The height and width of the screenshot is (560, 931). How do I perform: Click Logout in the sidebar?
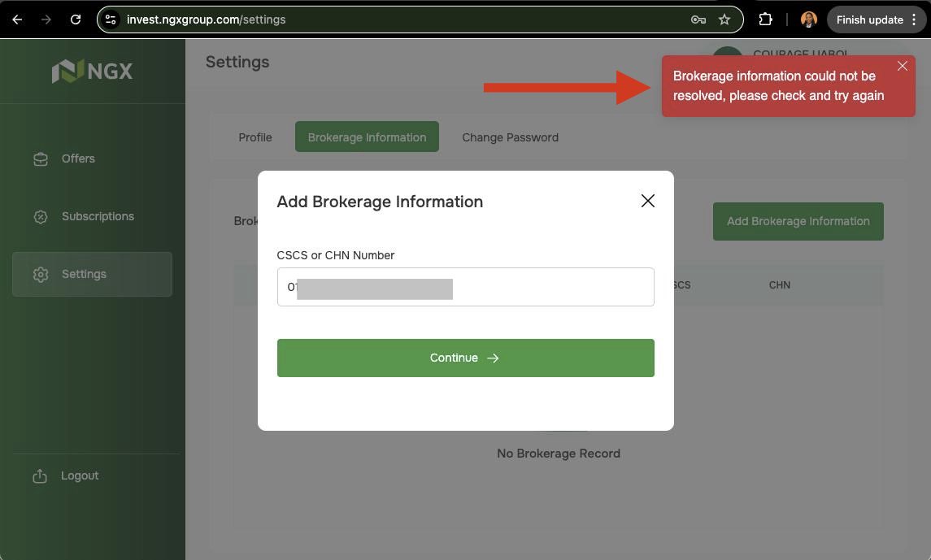(80, 475)
